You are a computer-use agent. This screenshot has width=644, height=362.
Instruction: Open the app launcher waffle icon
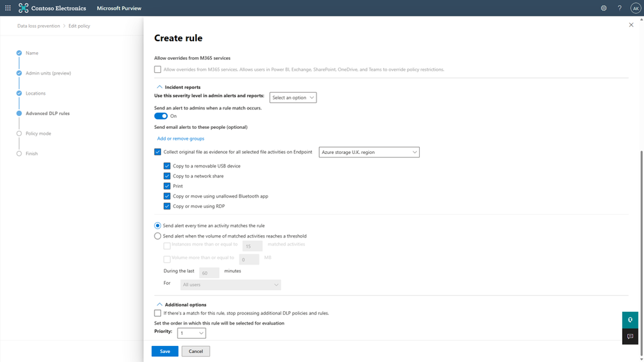[x=8, y=8]
